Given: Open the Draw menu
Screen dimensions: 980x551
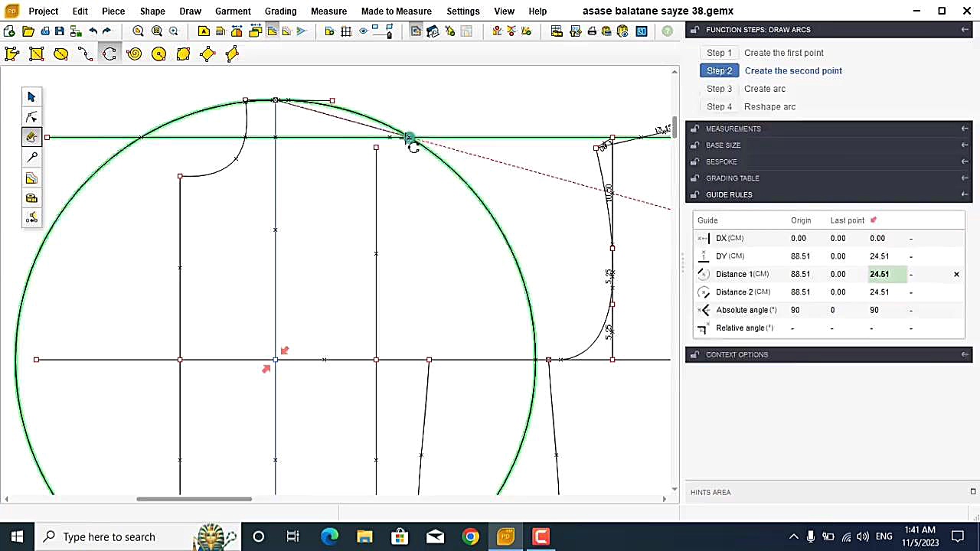Looking at the screenshot, I should 190,11.
